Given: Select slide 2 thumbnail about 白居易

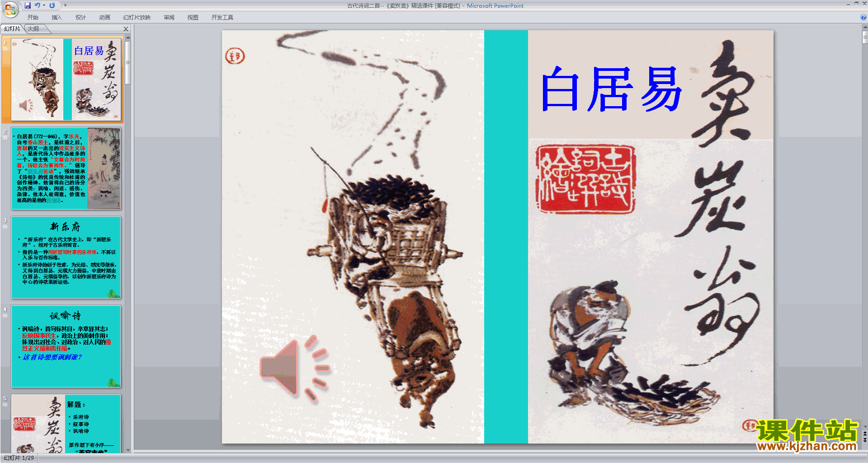Looking at the screenshot, I should click(x=66, y=168).
